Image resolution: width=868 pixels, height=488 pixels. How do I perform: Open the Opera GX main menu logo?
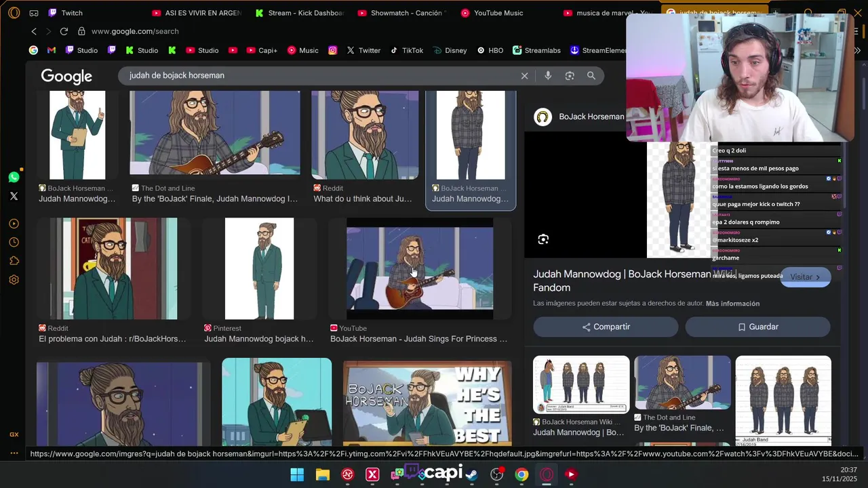[14, 13]
